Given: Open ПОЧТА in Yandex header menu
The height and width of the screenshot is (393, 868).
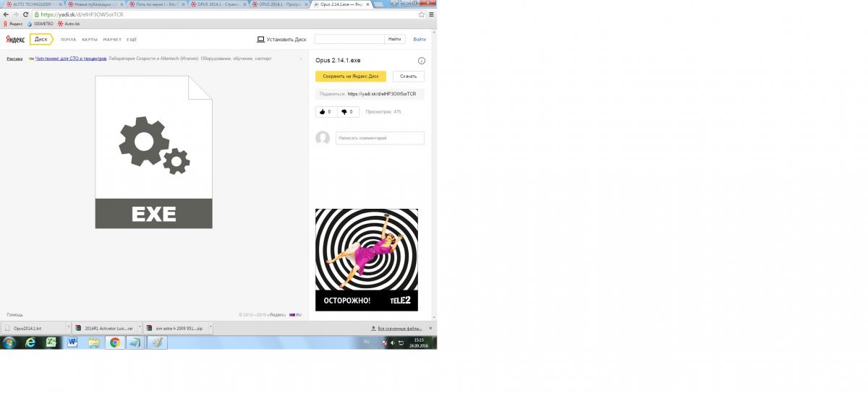Looking at the screenshot, I should pyautogui.click(x=69, y=40).
